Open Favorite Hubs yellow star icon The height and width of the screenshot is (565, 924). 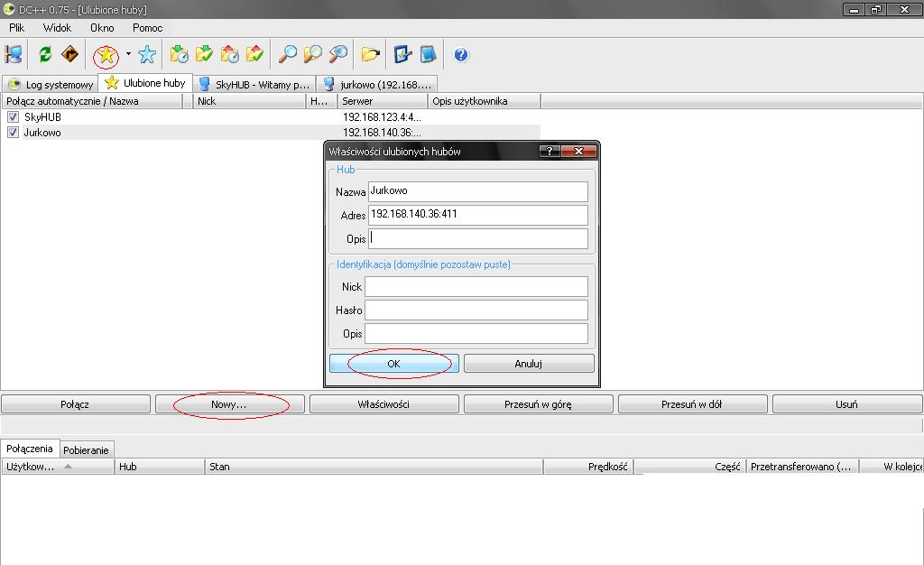click(x=106, y=56)
